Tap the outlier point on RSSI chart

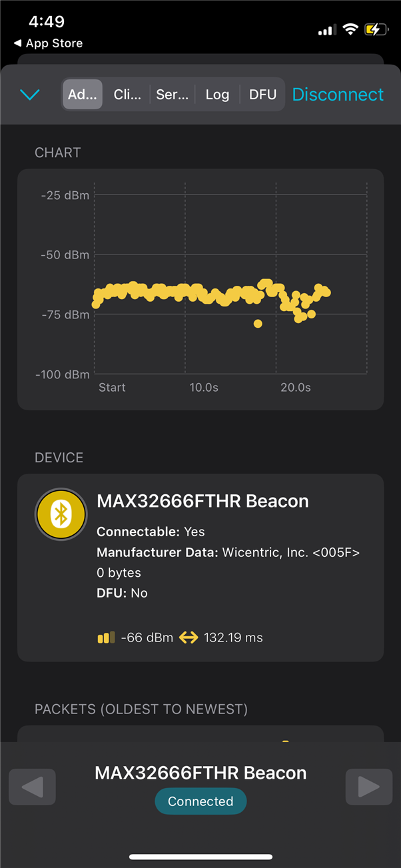(258, 324)
